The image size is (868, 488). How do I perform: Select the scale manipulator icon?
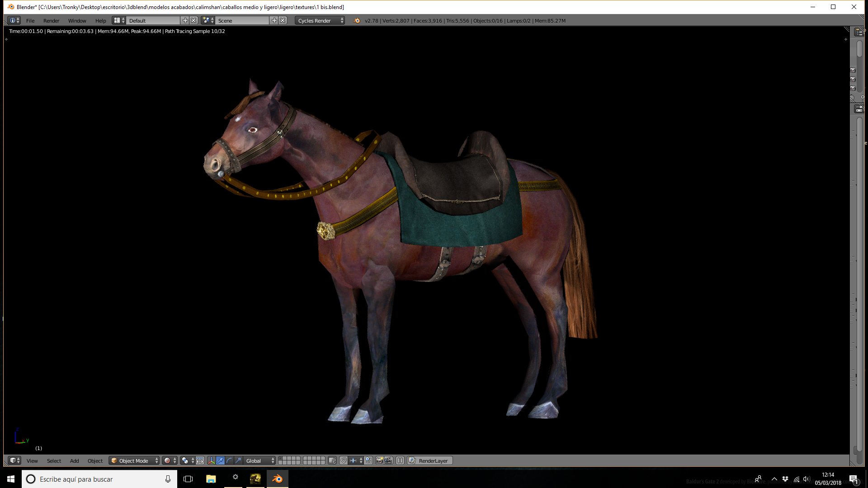click(x=238, y=460)
